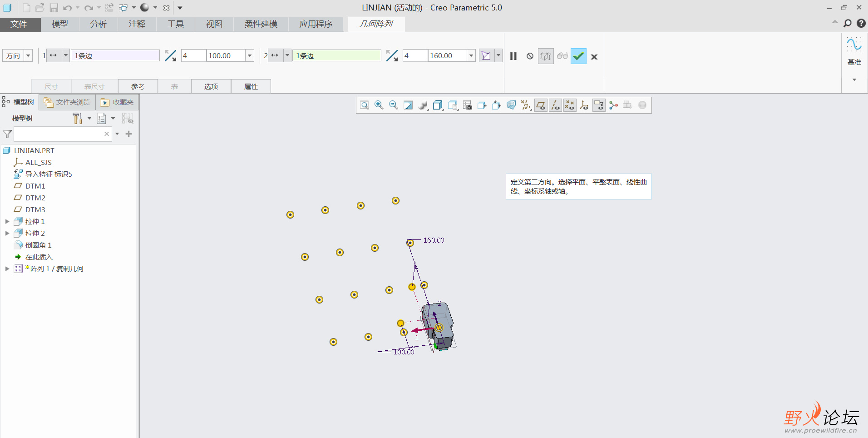This screenshot has width=868, height=438.
Task: Open the 文件 menu
Action: pos(19,24)
